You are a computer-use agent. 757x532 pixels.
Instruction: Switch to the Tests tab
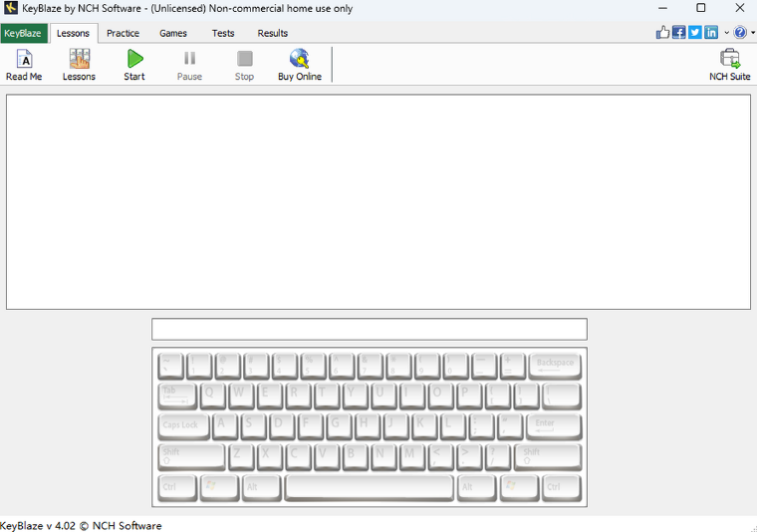pyautogui.click(x=222, y=33)
